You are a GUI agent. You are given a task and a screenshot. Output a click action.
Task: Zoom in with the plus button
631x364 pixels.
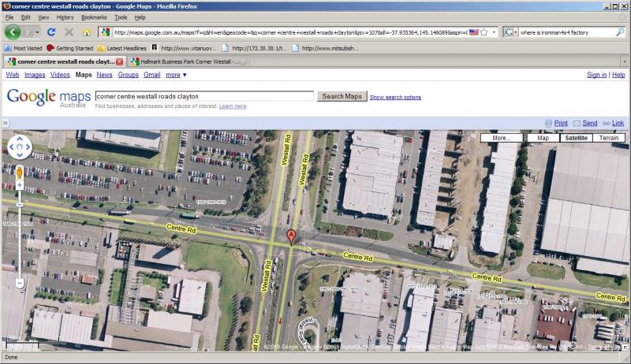pos(19,185)
